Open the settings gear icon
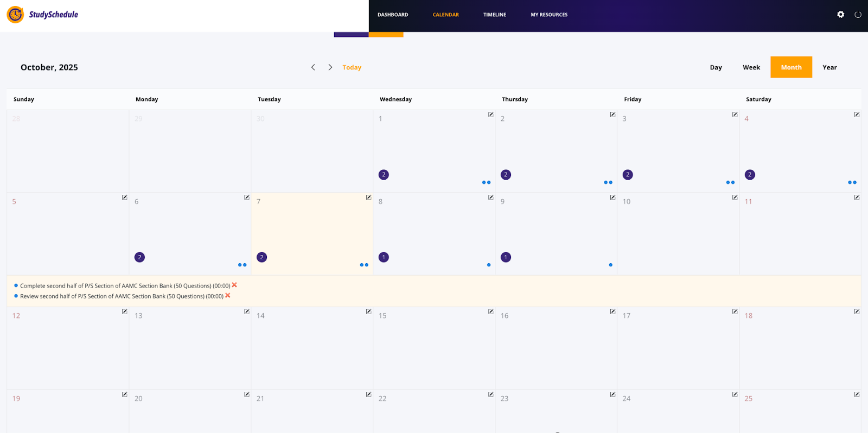 840,15
